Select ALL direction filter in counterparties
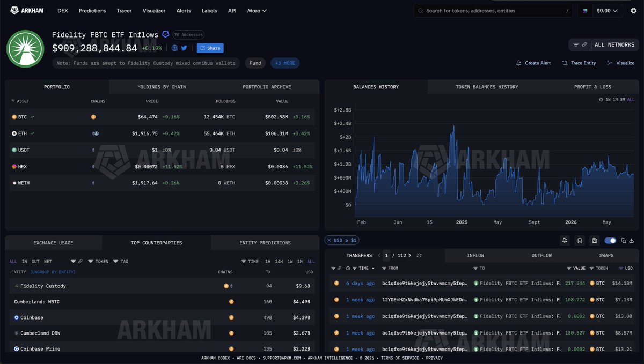 (x=13, y=262)
